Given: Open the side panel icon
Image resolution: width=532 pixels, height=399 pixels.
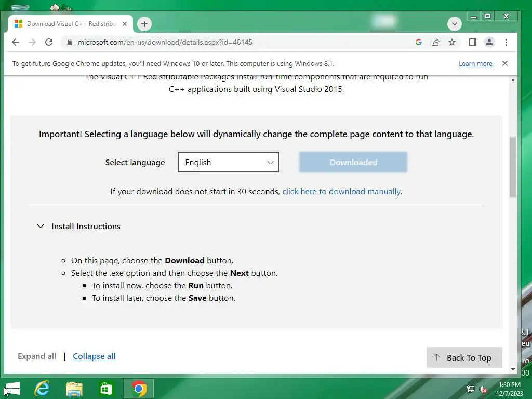Looking at the screenshot, I should pyautogui.click(x=473, y=42).
